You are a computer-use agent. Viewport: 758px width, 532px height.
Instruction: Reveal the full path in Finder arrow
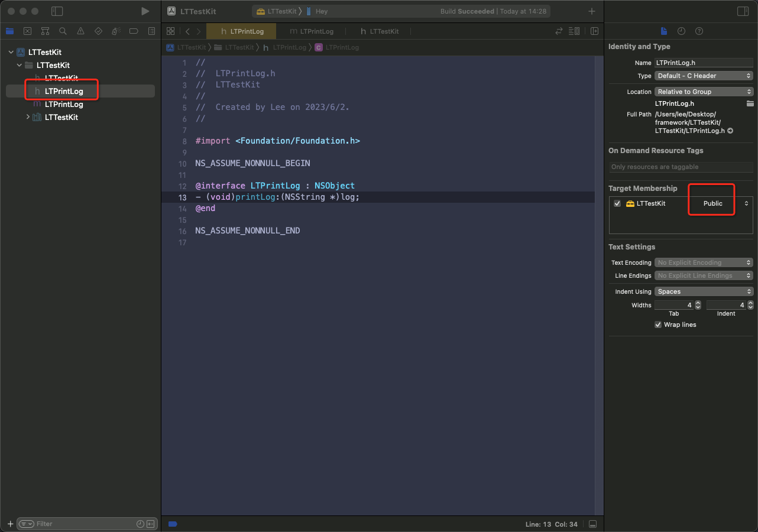click(730, 131)
